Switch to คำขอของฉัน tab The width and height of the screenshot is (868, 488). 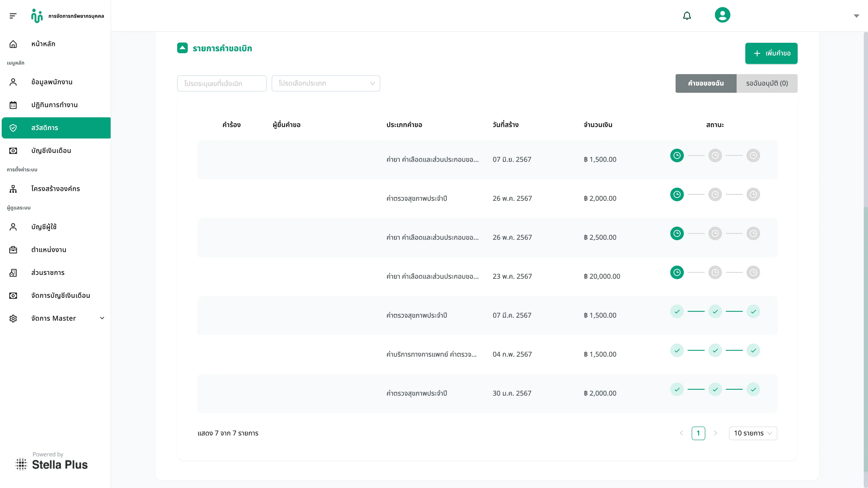706,83
